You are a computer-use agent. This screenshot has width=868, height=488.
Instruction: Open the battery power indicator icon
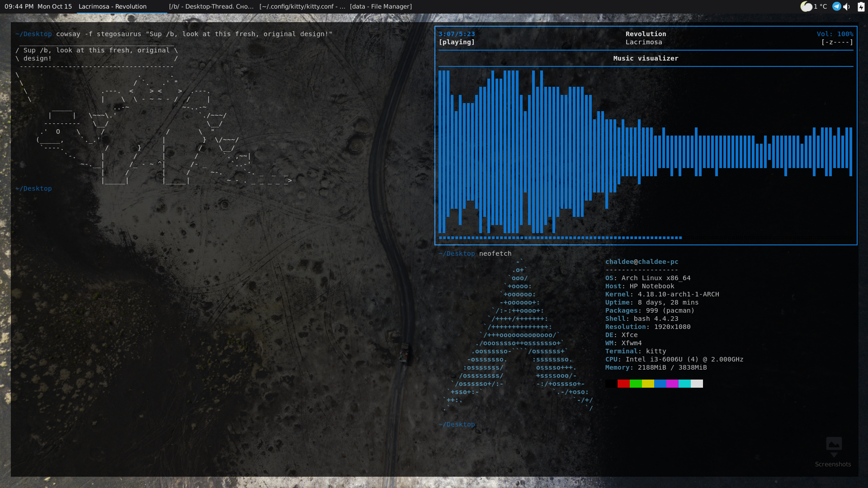(861, 6)
